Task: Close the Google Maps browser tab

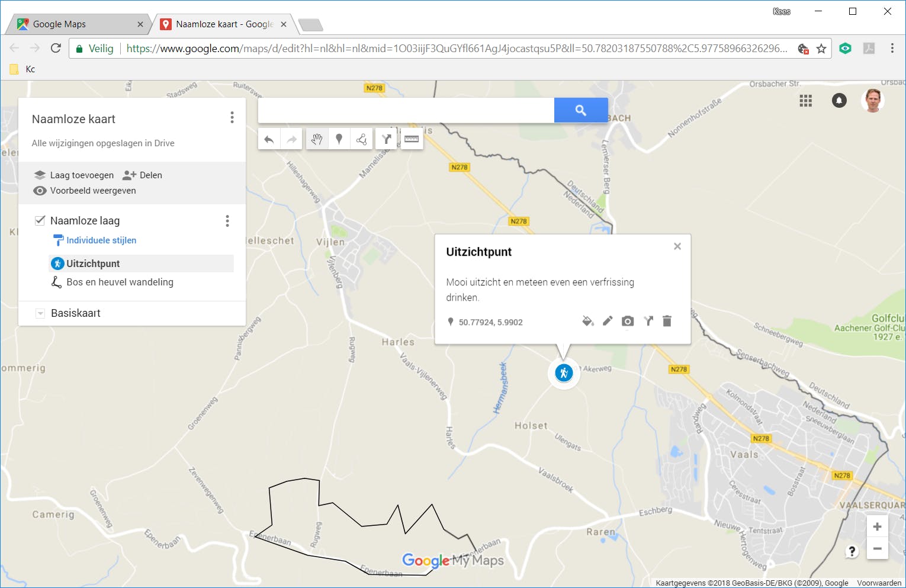Action: pyautogui.click(x=140, y=24)
